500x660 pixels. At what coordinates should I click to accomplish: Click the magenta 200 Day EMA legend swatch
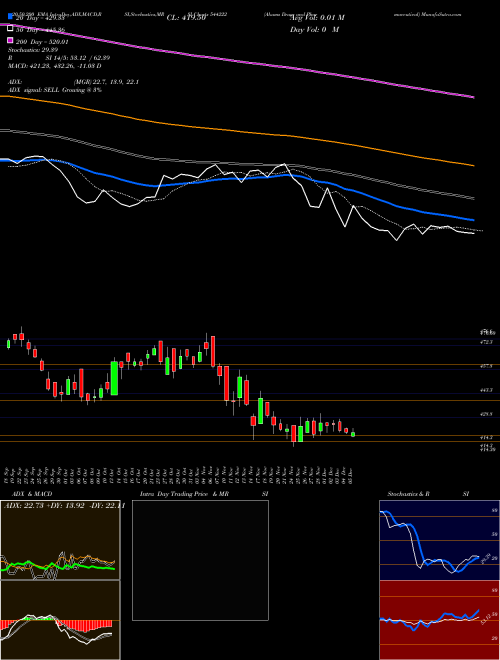10,41
